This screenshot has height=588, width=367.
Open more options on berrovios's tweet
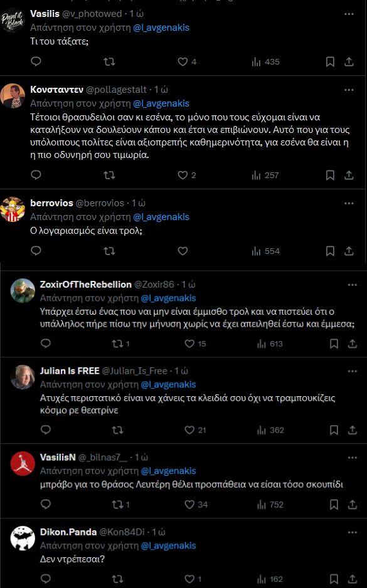click(349, 203)
